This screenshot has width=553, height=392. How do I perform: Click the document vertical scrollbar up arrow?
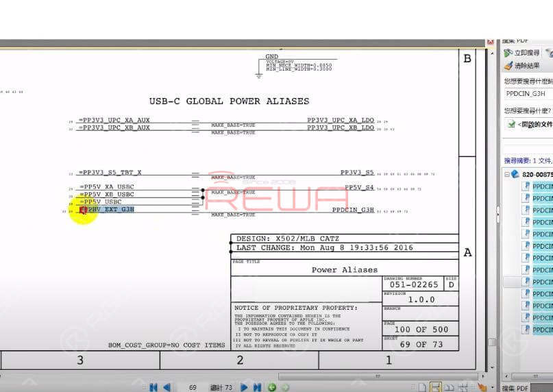[x=492, y=53]
